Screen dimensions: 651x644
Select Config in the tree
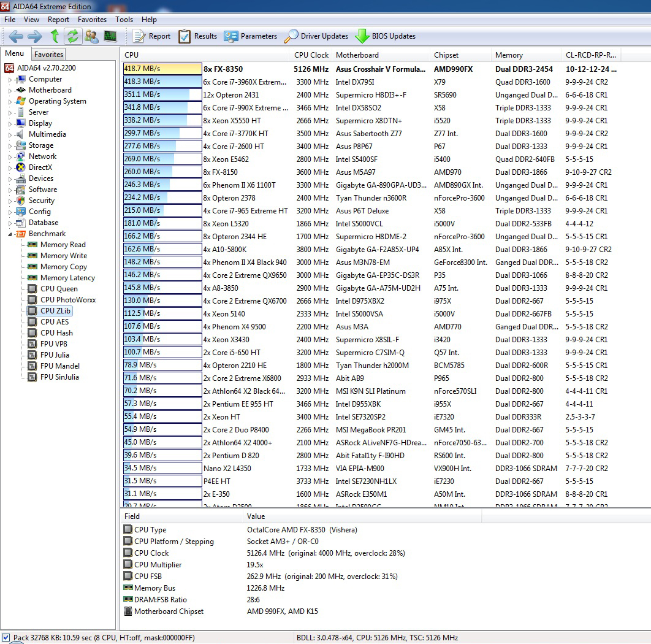click(39, 212)
